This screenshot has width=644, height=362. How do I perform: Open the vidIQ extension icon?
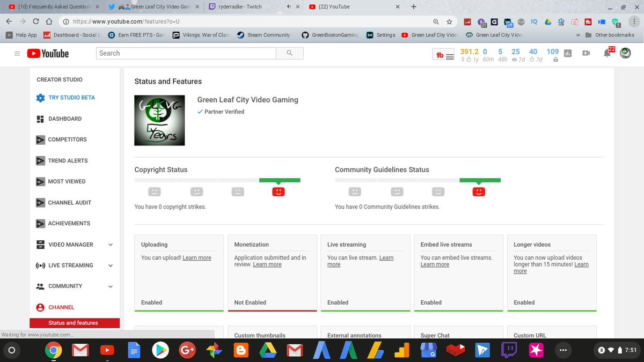pyautogui.click(x=534, y=21)
